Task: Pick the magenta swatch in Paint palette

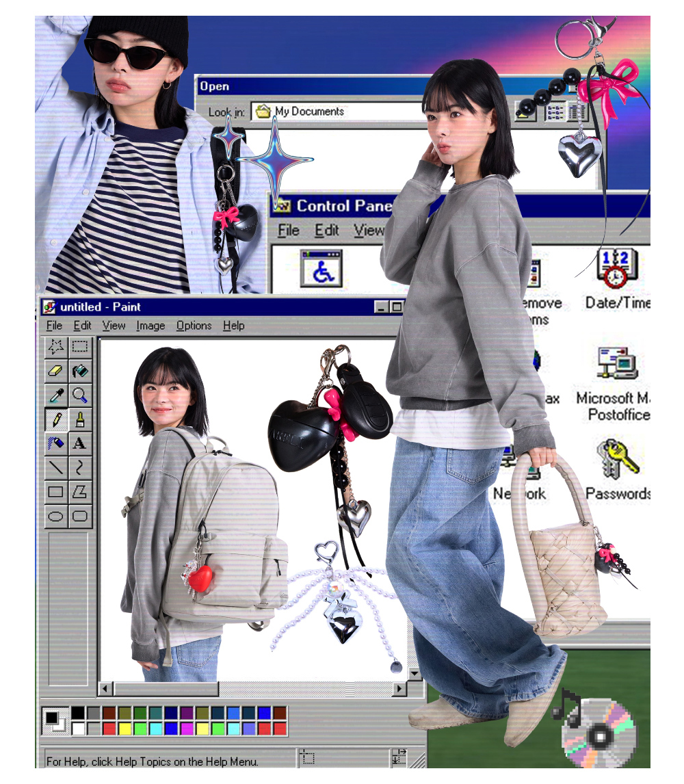Action: click(x=187, y=729)
